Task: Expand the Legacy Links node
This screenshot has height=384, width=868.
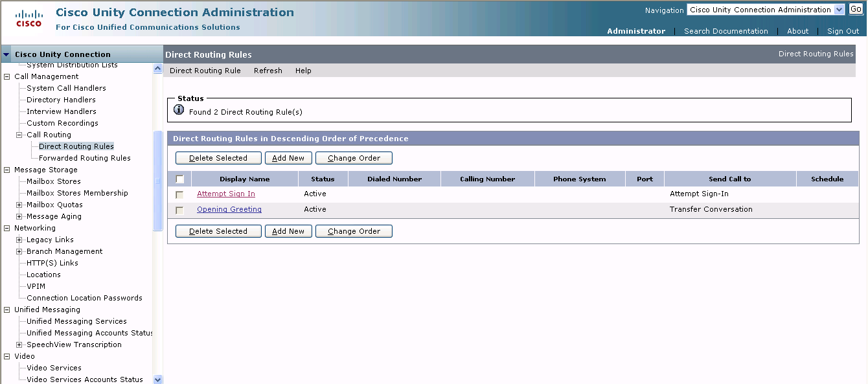Action: tap(19, 240)
